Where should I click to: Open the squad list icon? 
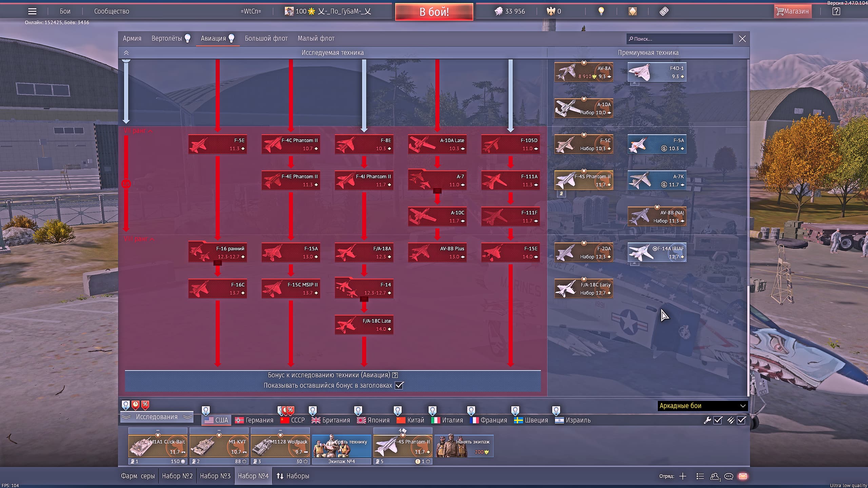[x=700, y=476]
